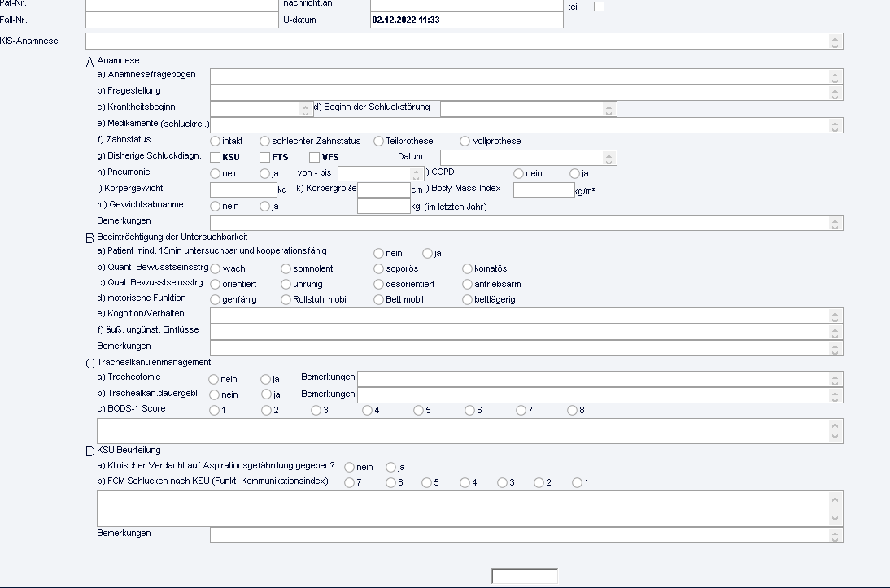Tick the KSU checkbox
Image resolution: width=890 pixels, height=588 pixels.
coord(215,157)
